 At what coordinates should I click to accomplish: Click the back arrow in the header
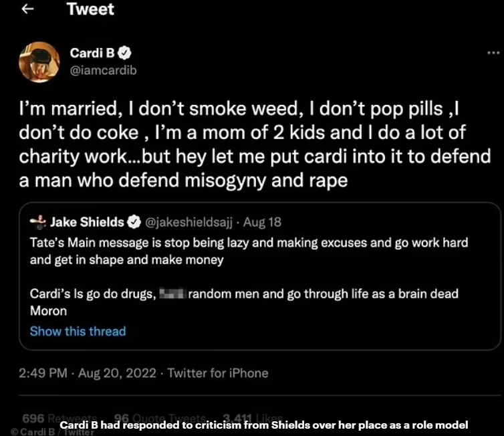coord(28,10)
